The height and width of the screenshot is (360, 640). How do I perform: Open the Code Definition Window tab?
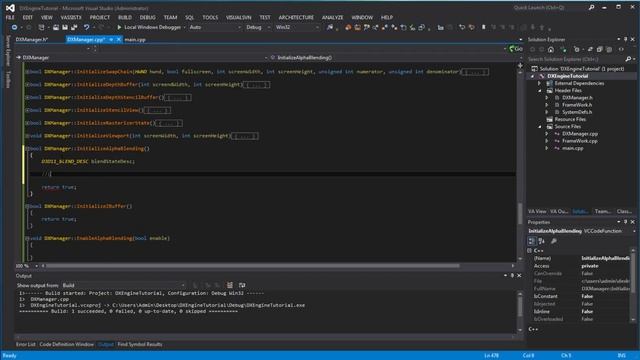(67, 344)
